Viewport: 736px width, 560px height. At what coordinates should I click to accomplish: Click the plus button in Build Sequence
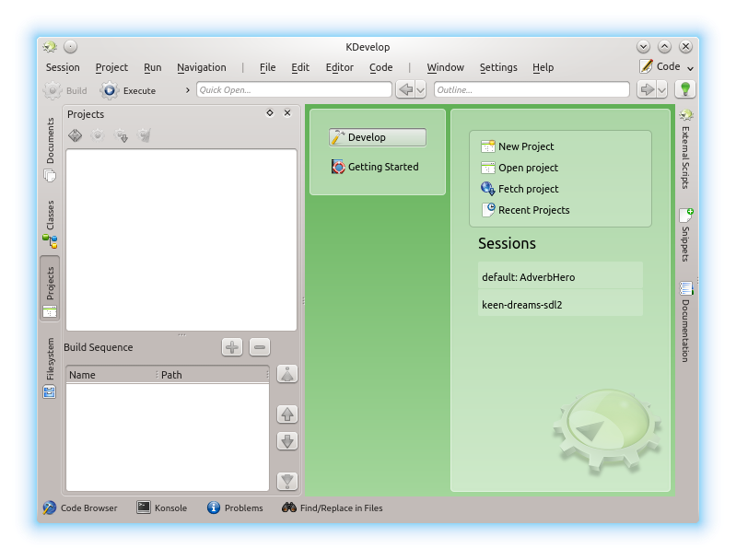(x=232, y=347)
